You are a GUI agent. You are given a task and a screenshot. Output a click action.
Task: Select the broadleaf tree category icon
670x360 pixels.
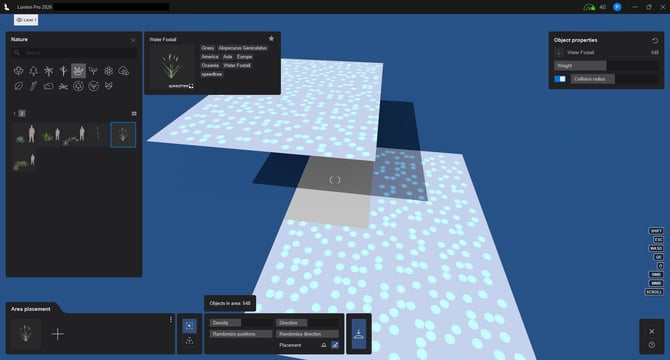point(18,71)
